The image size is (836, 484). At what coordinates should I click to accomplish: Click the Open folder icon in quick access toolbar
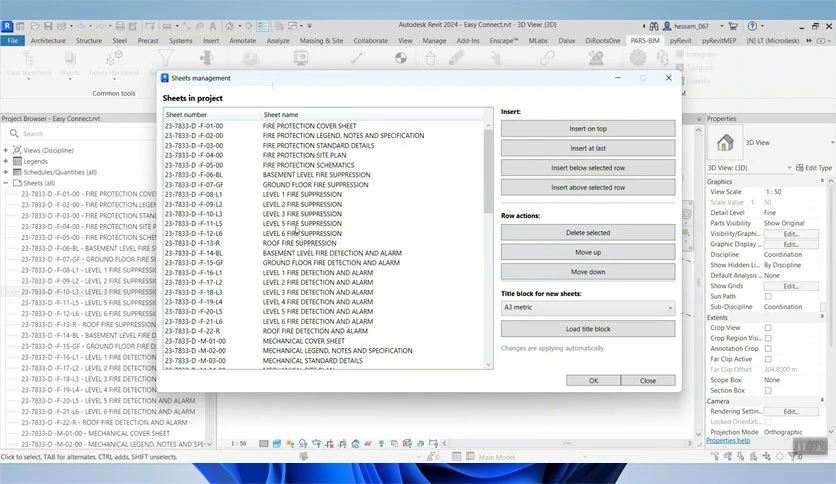pyautogui.click(x=35, y=26)
